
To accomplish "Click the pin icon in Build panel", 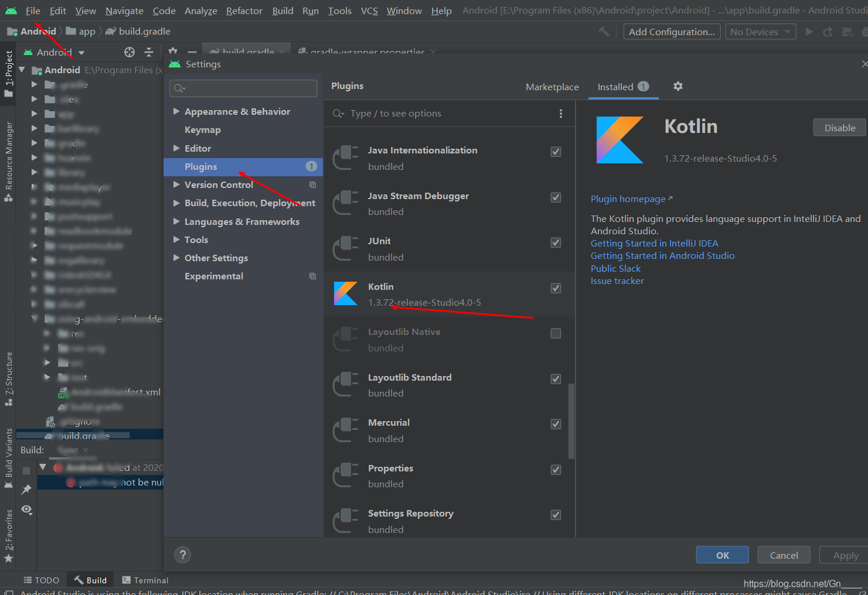I will [26, 489].
